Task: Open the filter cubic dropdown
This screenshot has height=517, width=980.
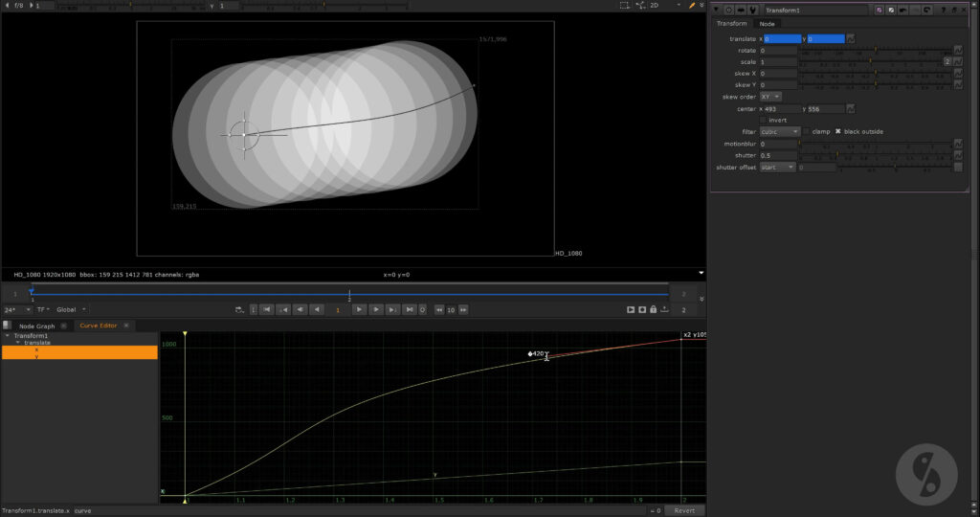Action: 779,132
